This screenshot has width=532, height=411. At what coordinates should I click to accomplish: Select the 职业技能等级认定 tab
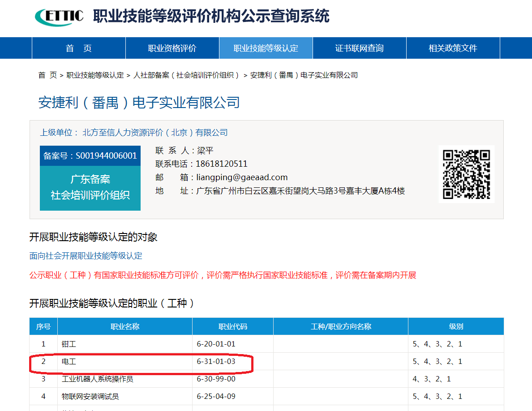pos(266,48)
